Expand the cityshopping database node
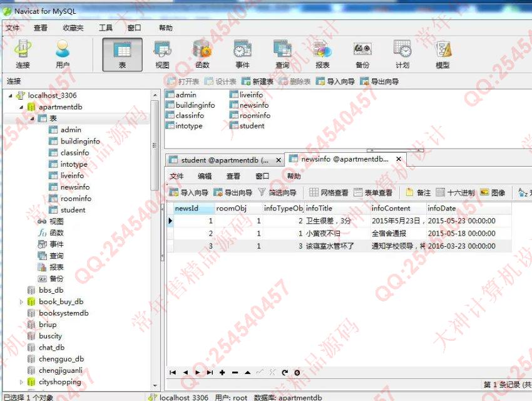 tap(21, 382)
